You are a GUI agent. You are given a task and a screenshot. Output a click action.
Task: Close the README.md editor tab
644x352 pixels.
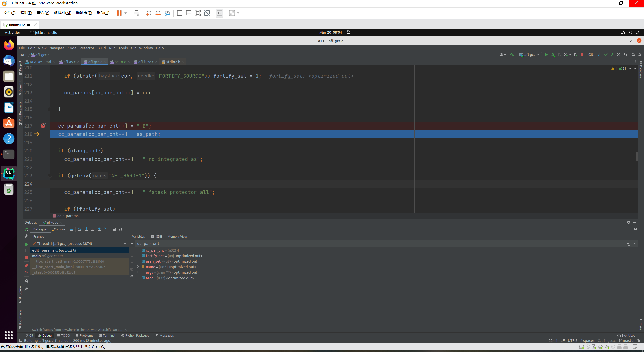(x=54, y=62)
